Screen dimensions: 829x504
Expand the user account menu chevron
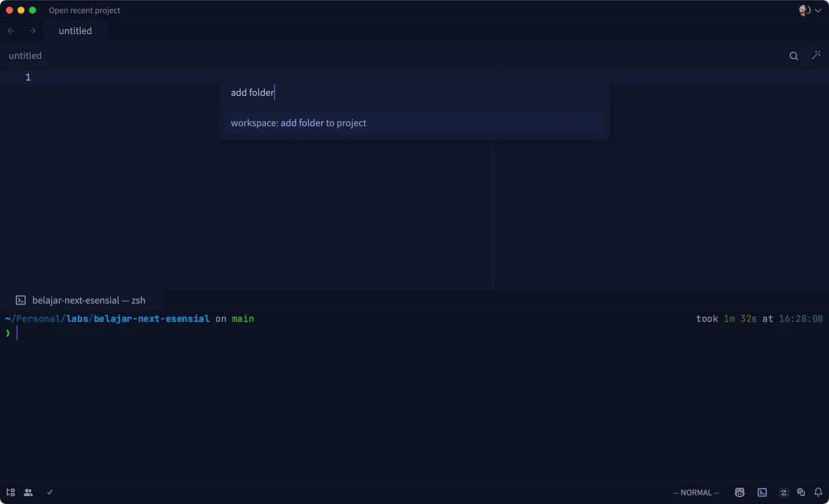click(x=818, y=11)
